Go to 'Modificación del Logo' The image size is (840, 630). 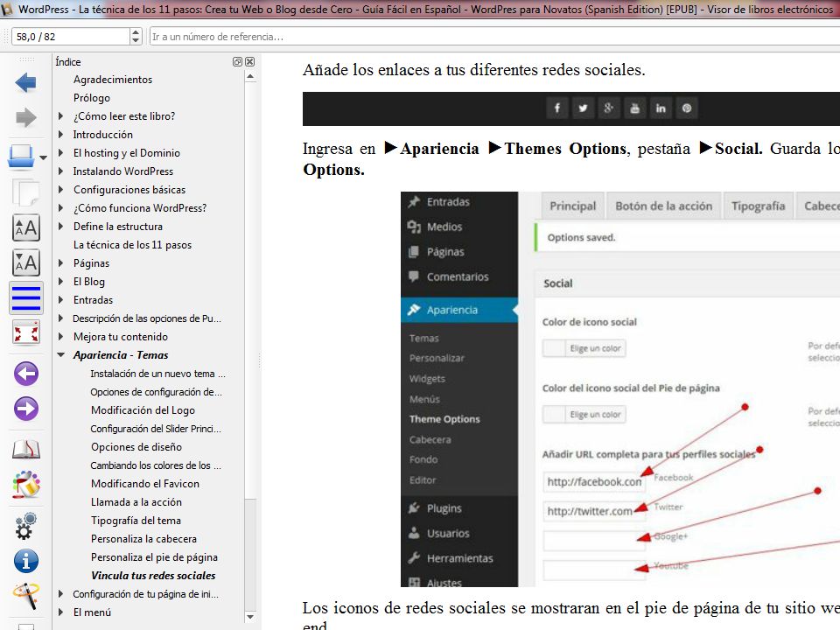coord(143,410)
